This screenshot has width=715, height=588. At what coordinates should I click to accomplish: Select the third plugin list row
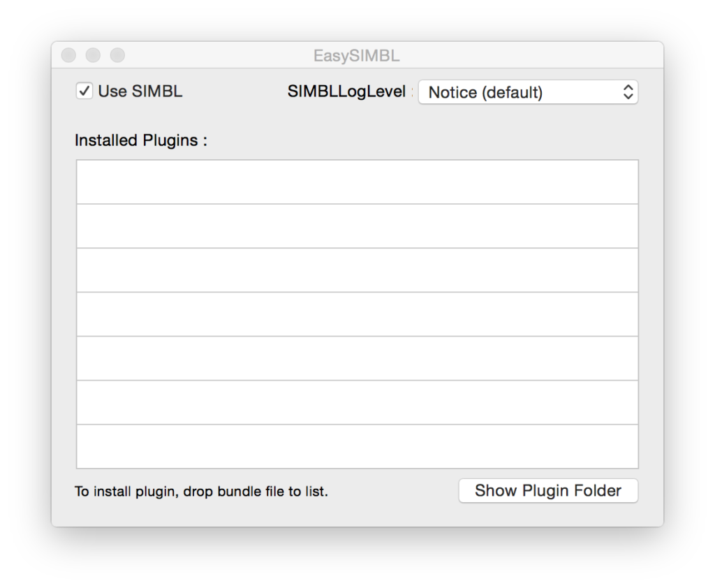tap(357, 270)
